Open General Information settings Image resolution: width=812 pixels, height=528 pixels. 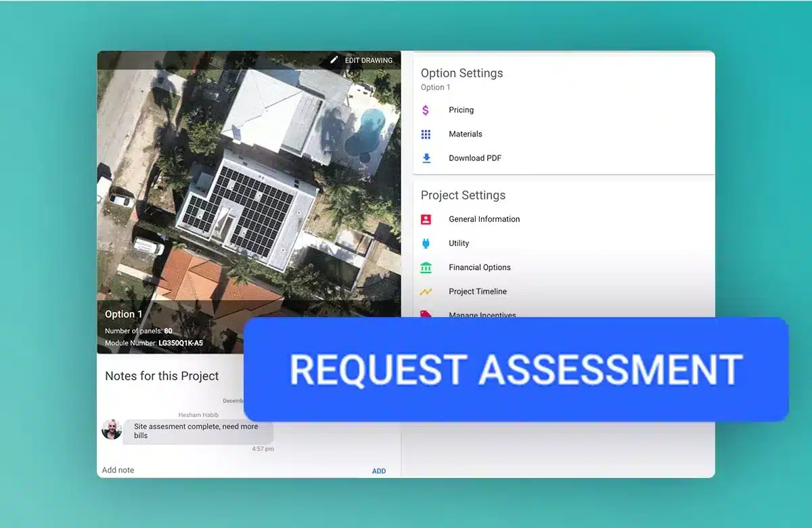coord(484,219)
